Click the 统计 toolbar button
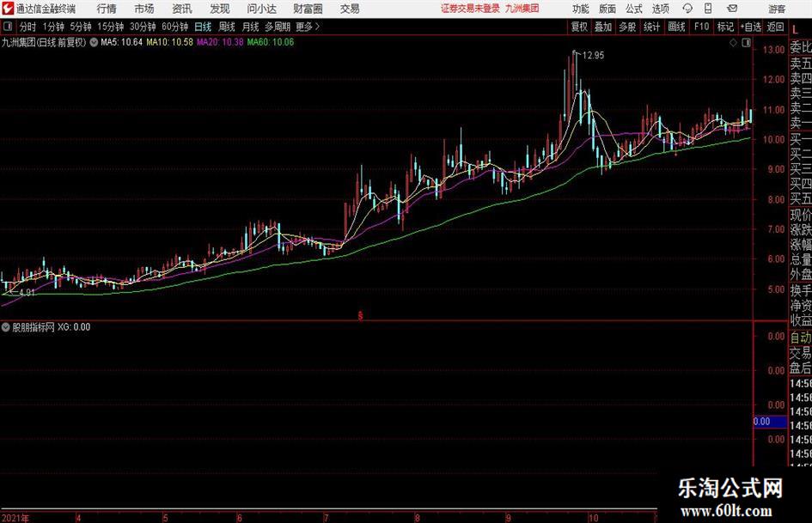Screen dimensions: 812x523 coord(651,27)
